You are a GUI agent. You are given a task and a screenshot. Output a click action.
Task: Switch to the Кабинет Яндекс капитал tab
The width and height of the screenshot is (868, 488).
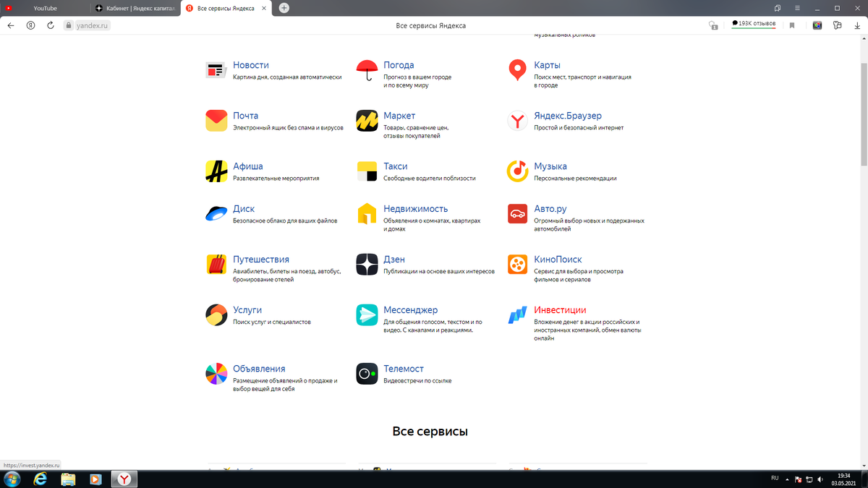click(135, 8)
